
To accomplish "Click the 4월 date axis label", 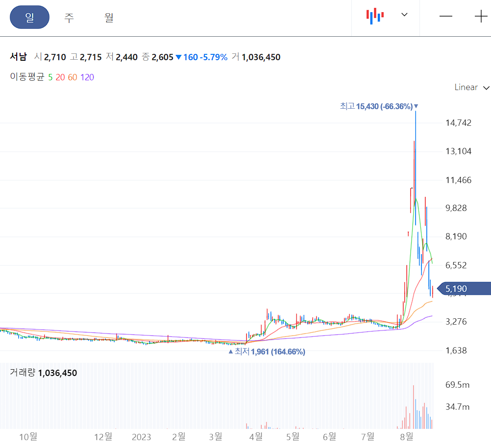I will [255, 437].
